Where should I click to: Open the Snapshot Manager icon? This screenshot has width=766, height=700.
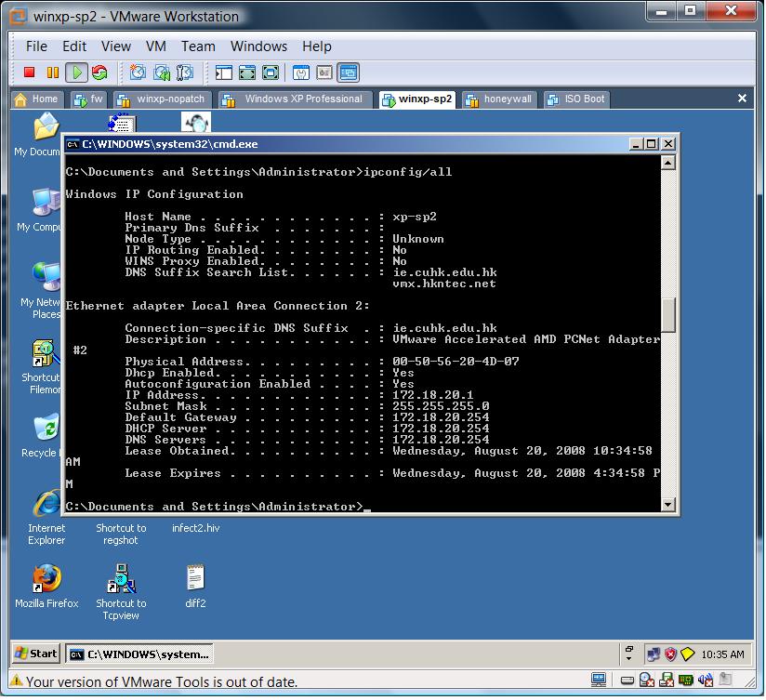[185, 73]
